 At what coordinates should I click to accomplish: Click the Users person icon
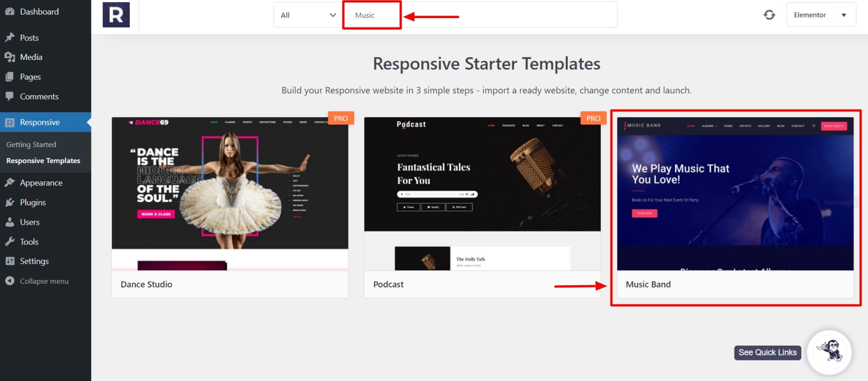pos(10,222)
